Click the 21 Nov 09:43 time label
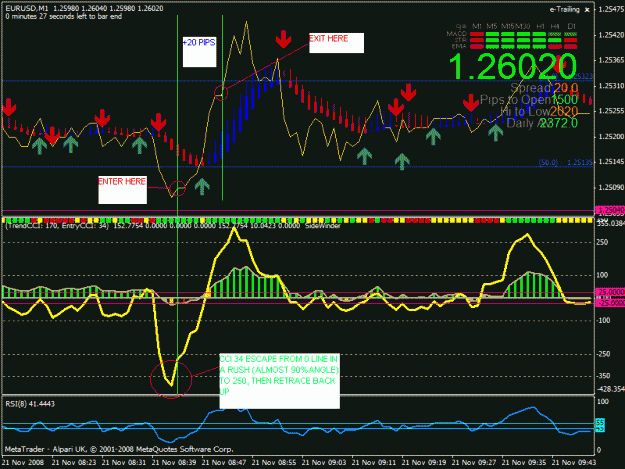The width and height of the screenshot is (625, 469). click(x=574, y=463)
